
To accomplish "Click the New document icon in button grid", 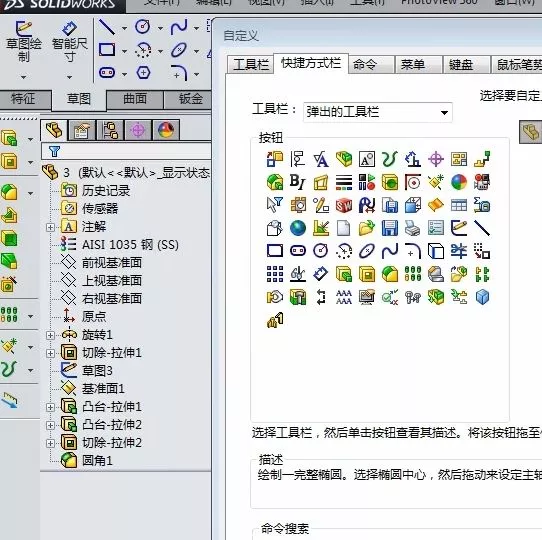I will tap(344, 228).
